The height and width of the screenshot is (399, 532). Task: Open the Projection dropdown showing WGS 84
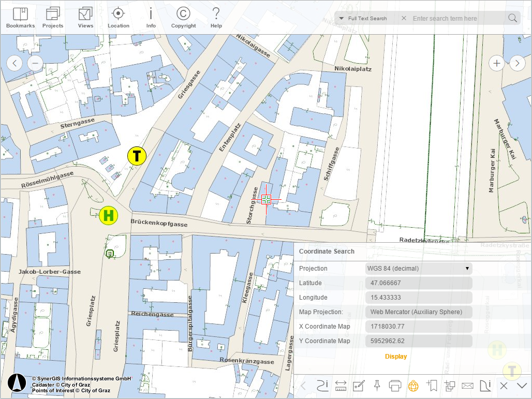coord(420,269)
